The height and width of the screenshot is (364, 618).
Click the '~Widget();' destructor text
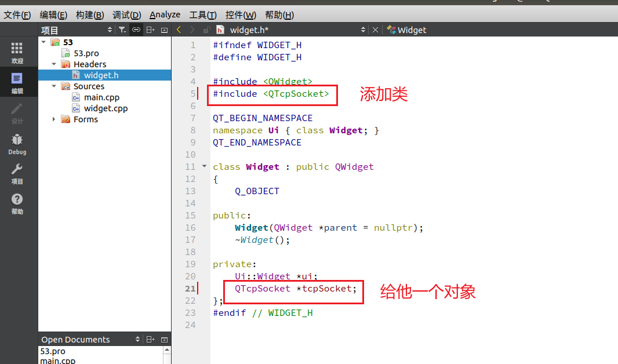pyautogui.click(x=262, y=240)
